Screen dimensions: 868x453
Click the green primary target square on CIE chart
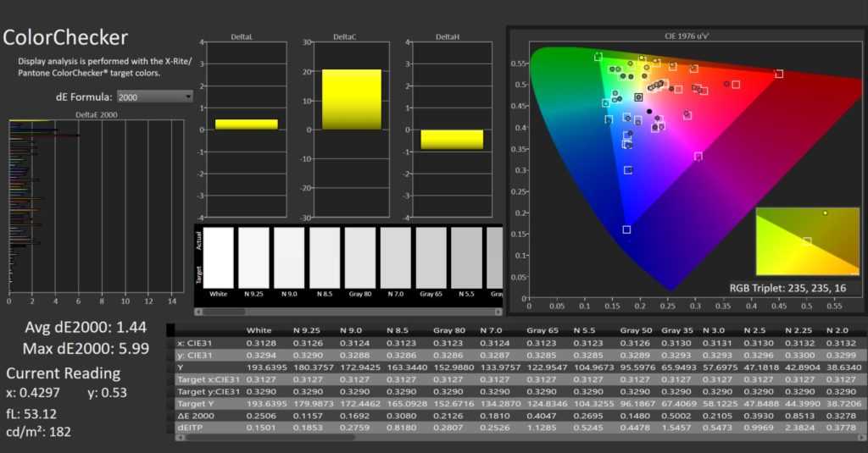click(598, 57)
